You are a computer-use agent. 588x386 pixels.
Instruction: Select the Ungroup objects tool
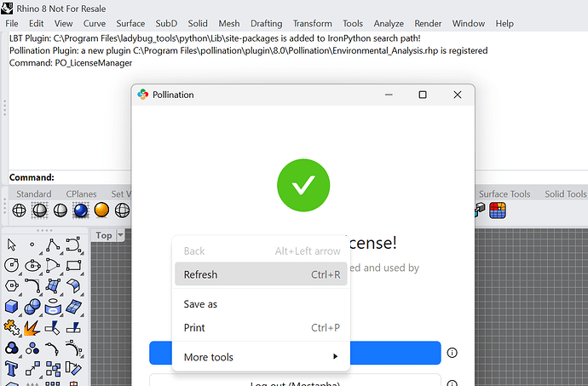pos(32,349)
